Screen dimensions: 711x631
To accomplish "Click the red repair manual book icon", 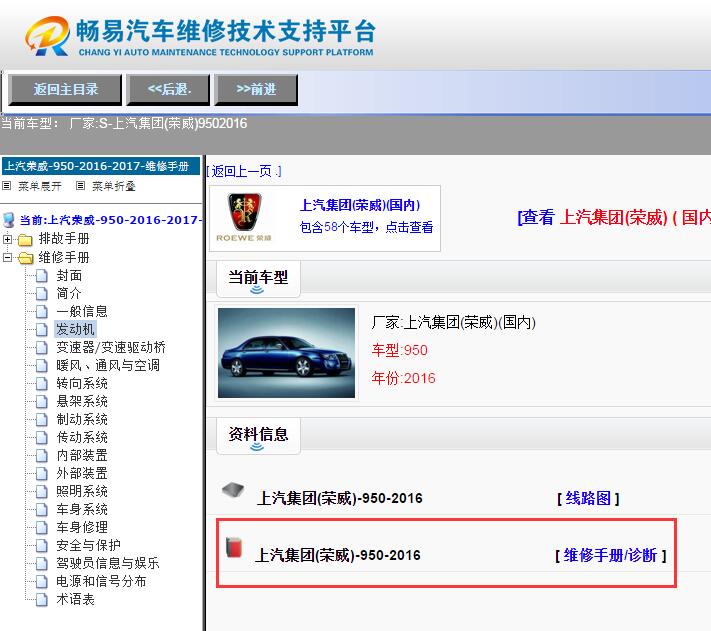I will pyautogui.click(x=234, y=547).
